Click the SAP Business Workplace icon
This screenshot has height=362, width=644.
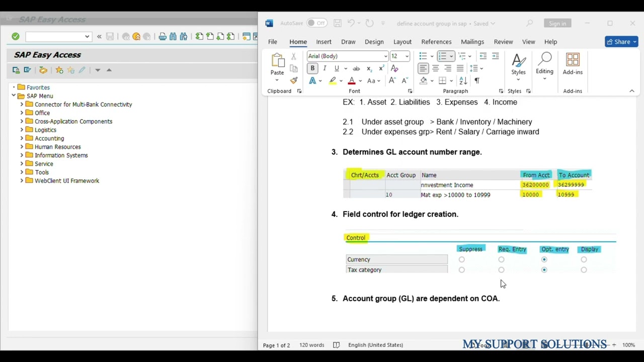click(x=43, y=70)
